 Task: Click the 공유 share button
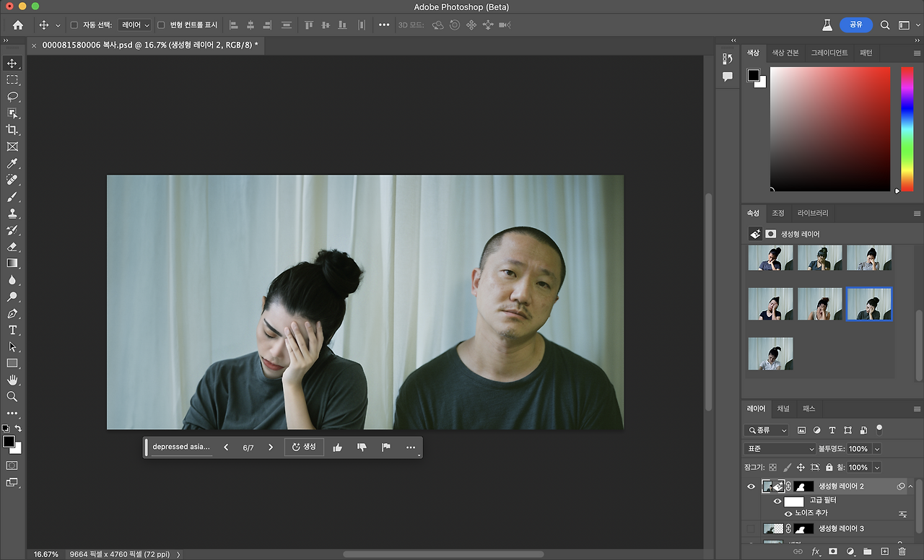pos(856,25)
